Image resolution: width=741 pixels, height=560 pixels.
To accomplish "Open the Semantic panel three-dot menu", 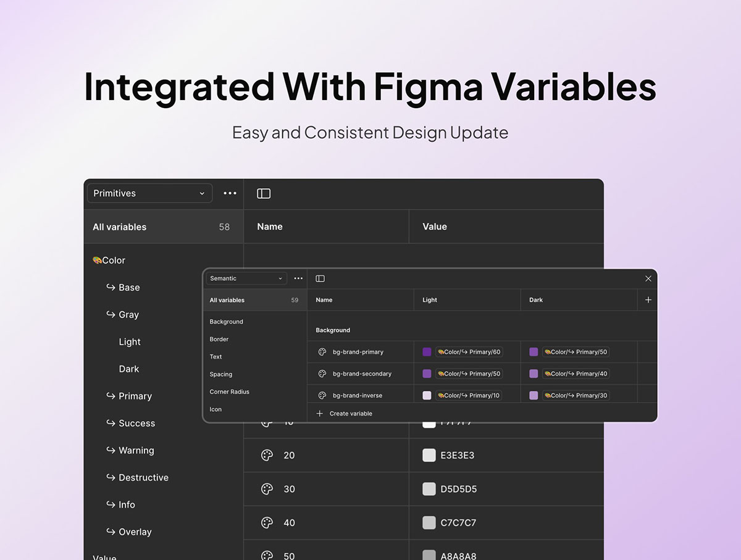I will tap(298, 278).
